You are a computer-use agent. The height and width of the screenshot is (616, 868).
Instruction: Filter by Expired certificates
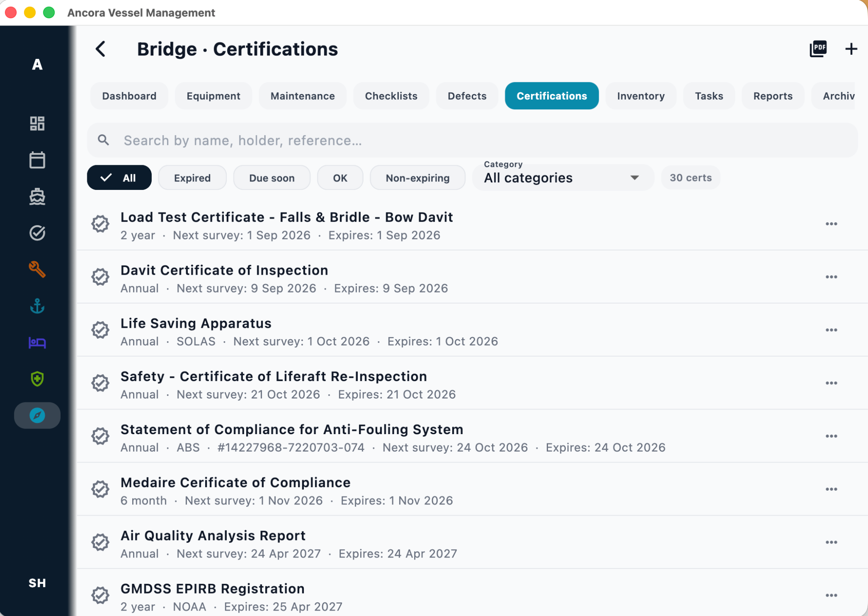point(192,178)
